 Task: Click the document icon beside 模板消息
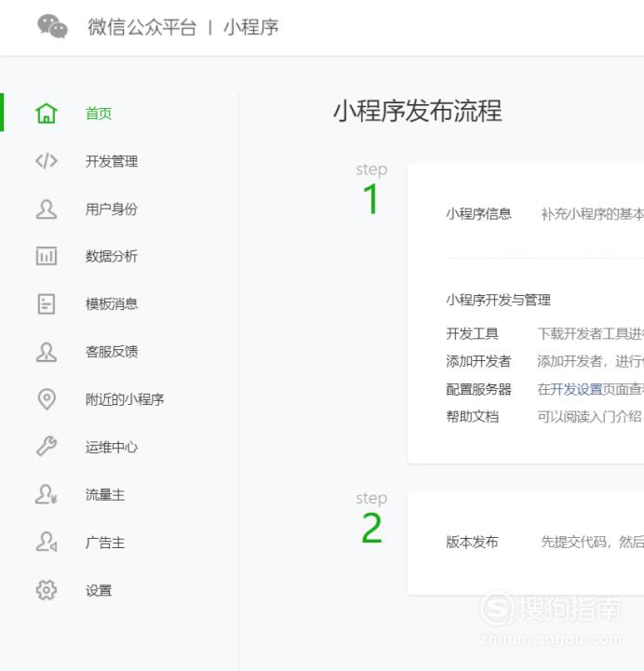pyautogui.click(x=47, y=303)
